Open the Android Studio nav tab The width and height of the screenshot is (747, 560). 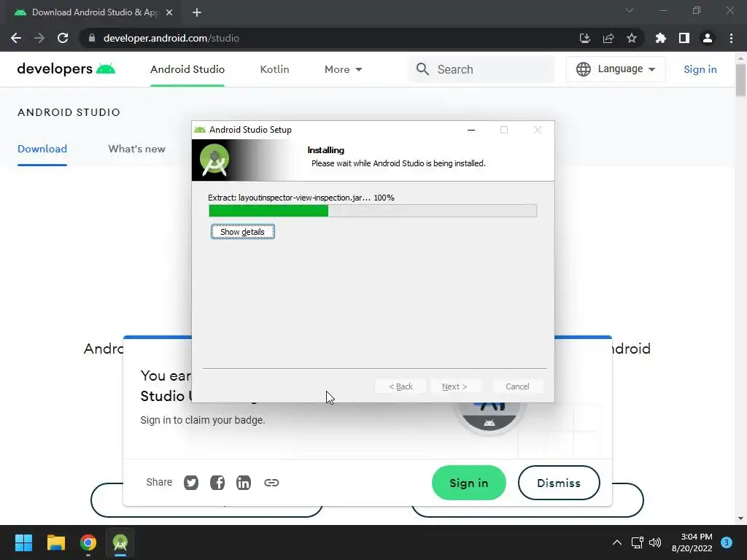pos(187,69)
